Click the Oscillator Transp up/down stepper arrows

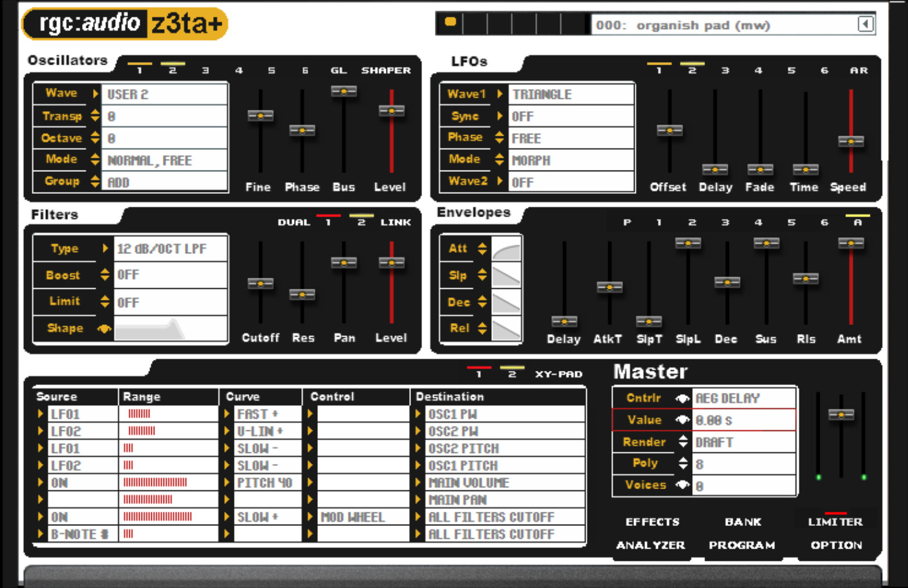tap(95, 116)
